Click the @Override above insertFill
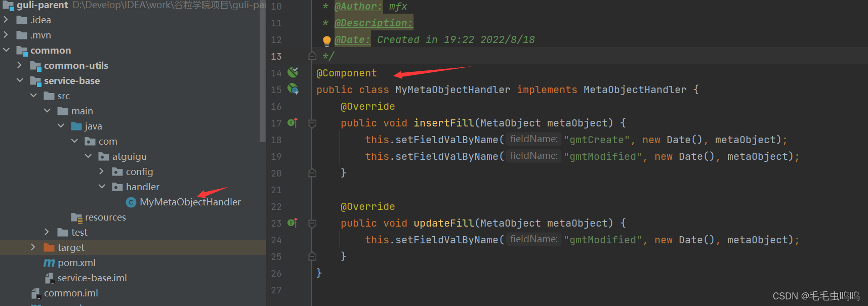The height and width of the screenshot is (306, 868). pyautogui.click(x=368, y=106)
